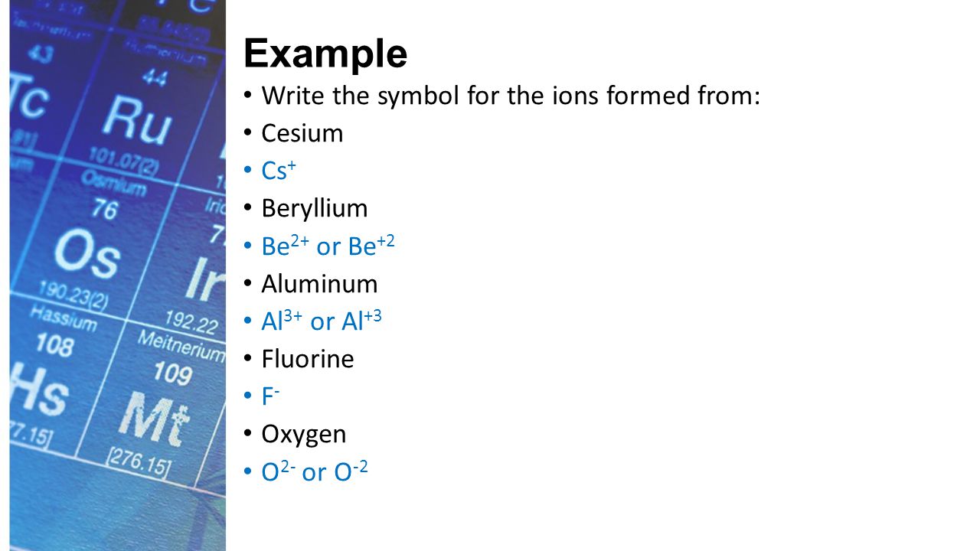Select the instruction line about ions
Viewport: 980px width, 551px height.
pyautogui.click(x=511, y=96)
